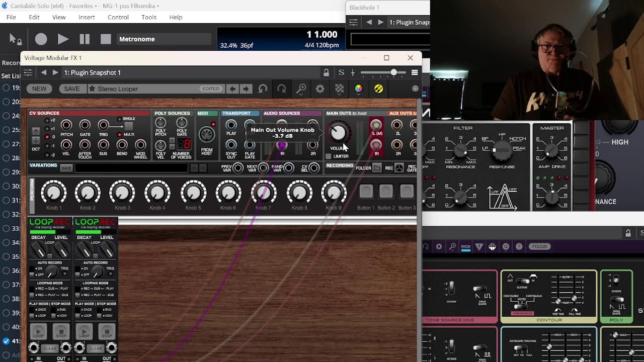Click the redo icon in Voltage Modular
Screen dimensions: 644x362
pyautogui.click(x=281, y=89)
